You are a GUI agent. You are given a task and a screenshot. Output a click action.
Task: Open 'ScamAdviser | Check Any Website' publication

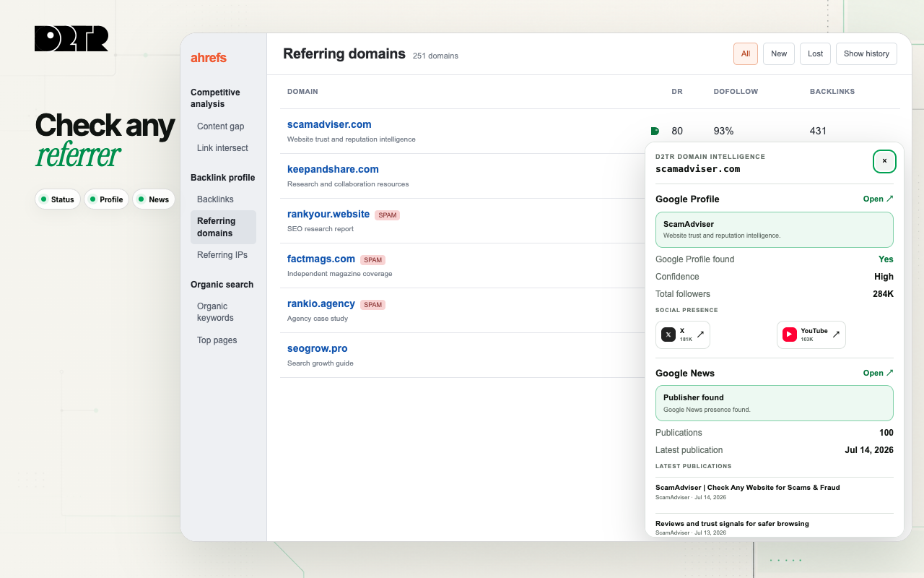(x=747, y=488)
